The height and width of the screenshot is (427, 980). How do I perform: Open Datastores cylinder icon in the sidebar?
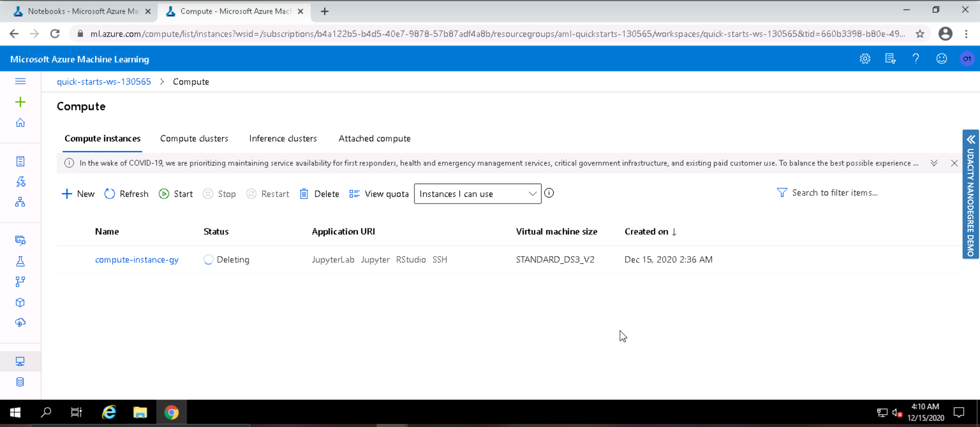pyautogui.click(x=20, y=382)
